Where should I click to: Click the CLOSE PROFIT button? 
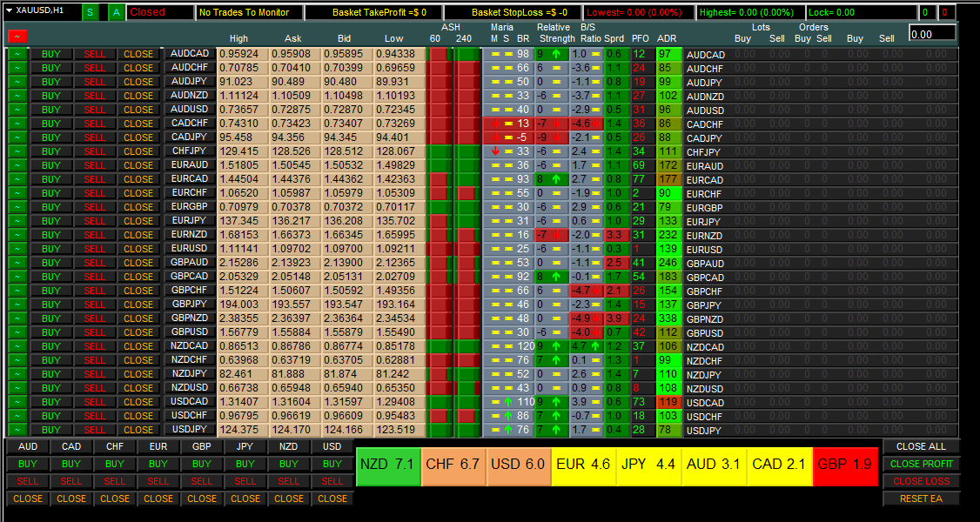(921, 464)
